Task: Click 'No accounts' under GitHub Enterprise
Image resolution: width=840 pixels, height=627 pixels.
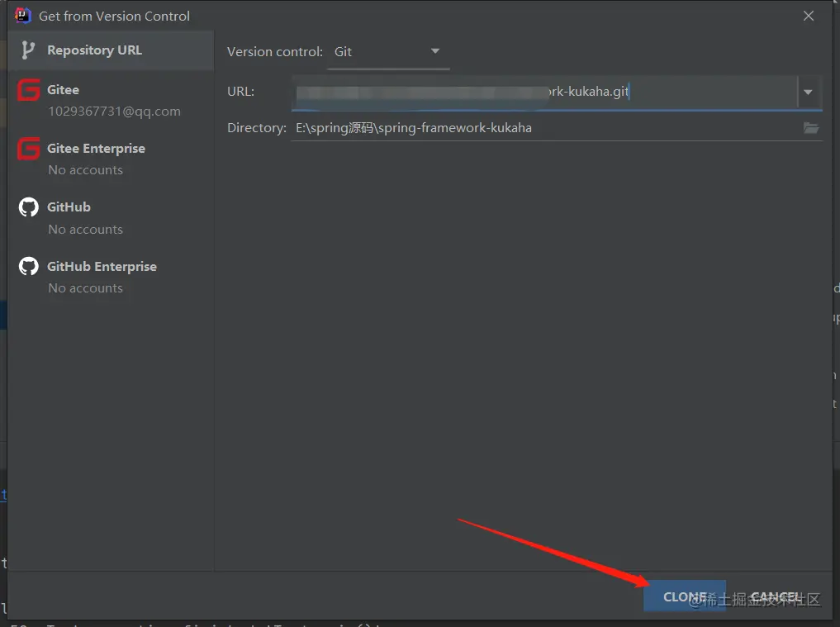Action: coord(86,288)
